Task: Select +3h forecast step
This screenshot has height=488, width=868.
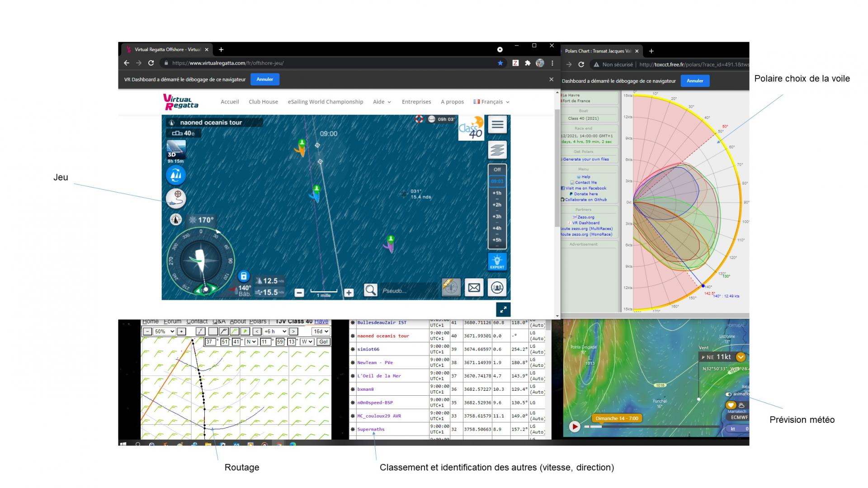Action: point(497,217)
